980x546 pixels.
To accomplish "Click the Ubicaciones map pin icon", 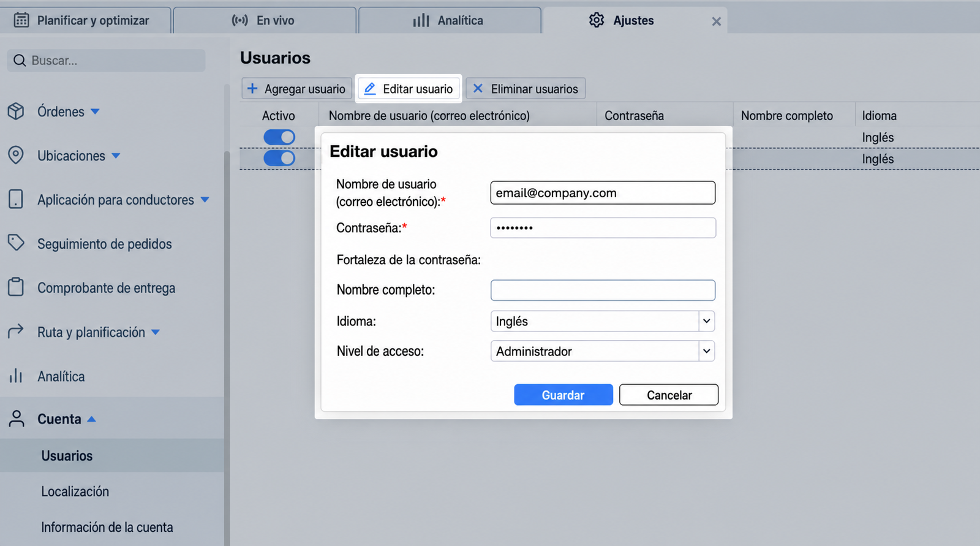I will [16, 155].
